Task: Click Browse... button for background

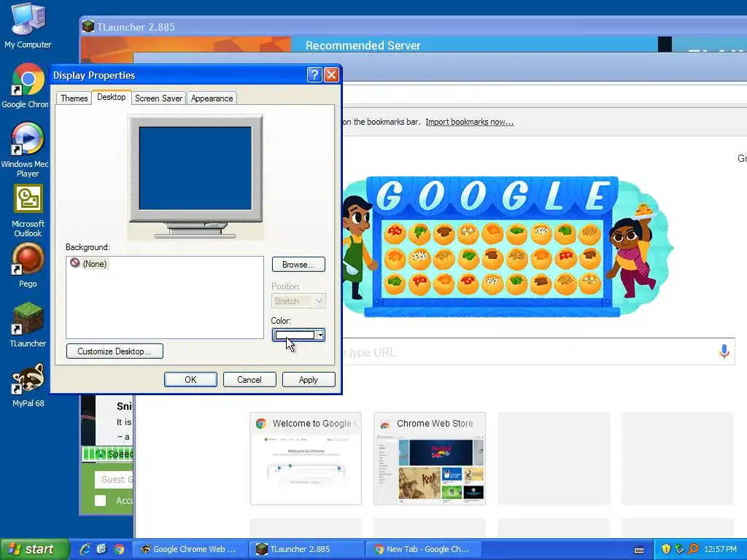Action: coord(298,264)
